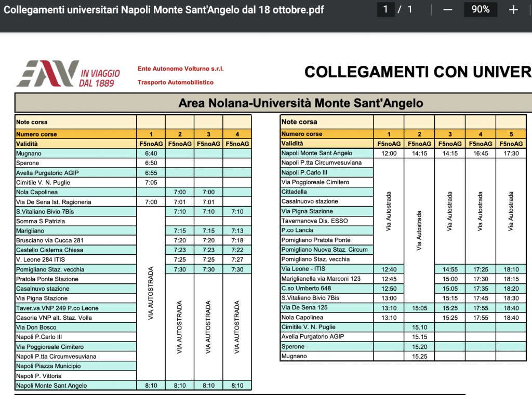Click the 12:45 Mariglianella time
The image size is (532, 395).
(389, 279)
